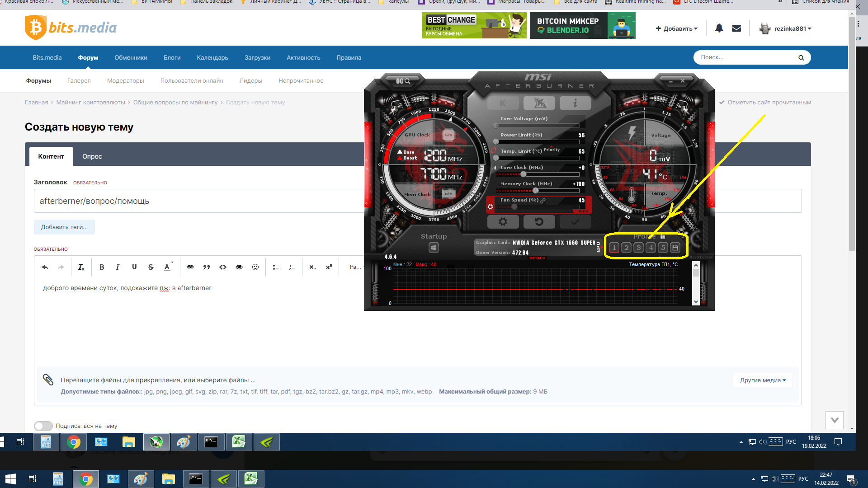Adjust the Core Clock slider handle
This screenshot has height=488, width=868.
(524, 174)
